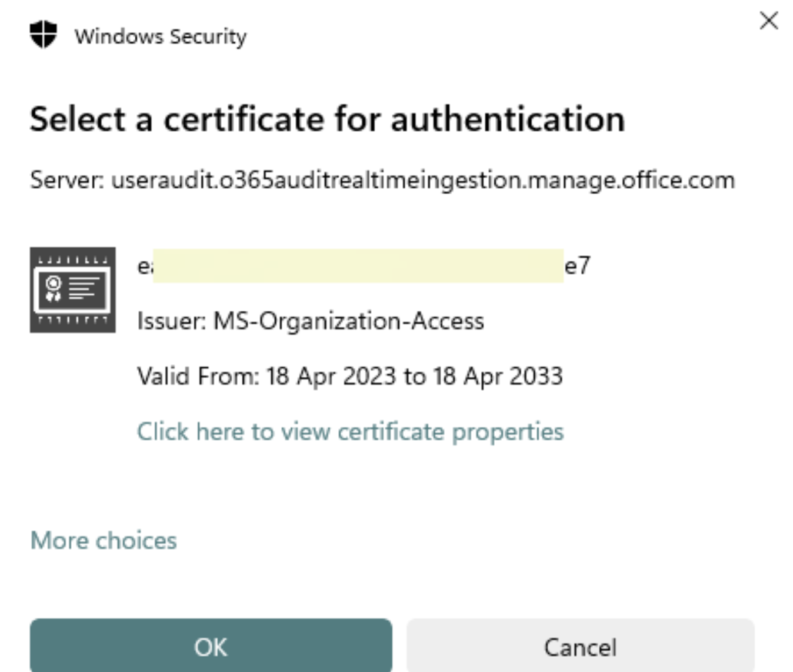Click the Issuer label text
The image size is (793, 672).
click(171, 321)
